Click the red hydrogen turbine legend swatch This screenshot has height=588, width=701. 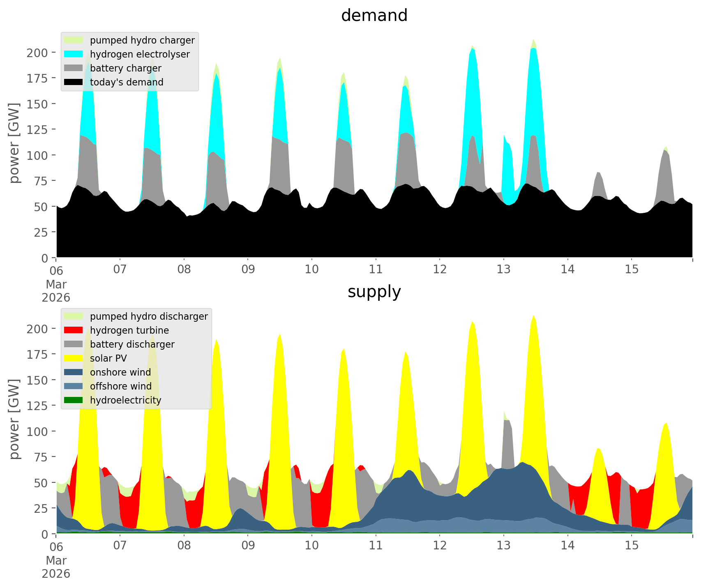(x=74, y=330)
